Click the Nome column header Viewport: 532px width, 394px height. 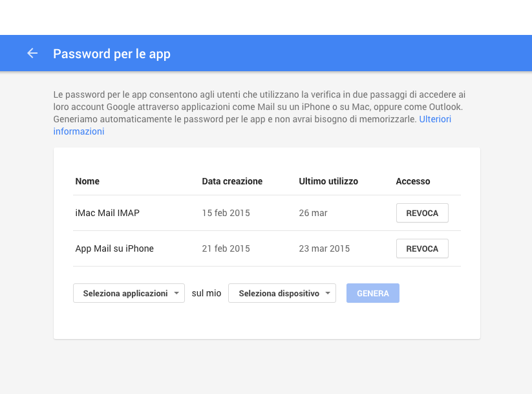coord(87,181)
